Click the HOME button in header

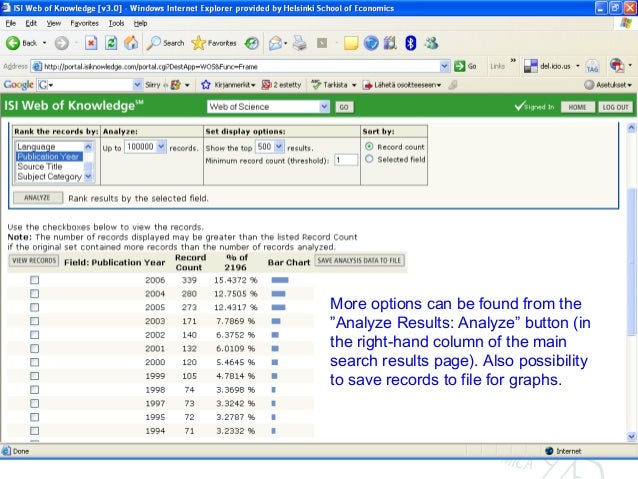577,107
